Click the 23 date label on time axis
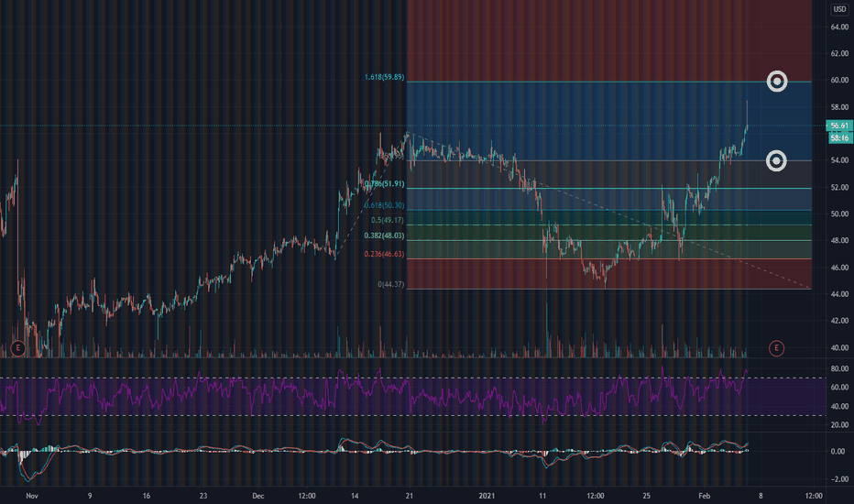Image resolution: width=854 pixels, height=504 pixels. click(x=203, y=496)
